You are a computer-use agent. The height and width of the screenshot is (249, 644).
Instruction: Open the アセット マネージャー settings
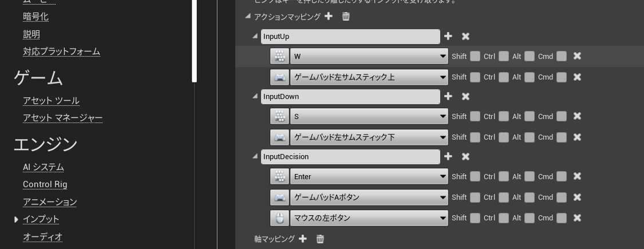pos(63,118)
